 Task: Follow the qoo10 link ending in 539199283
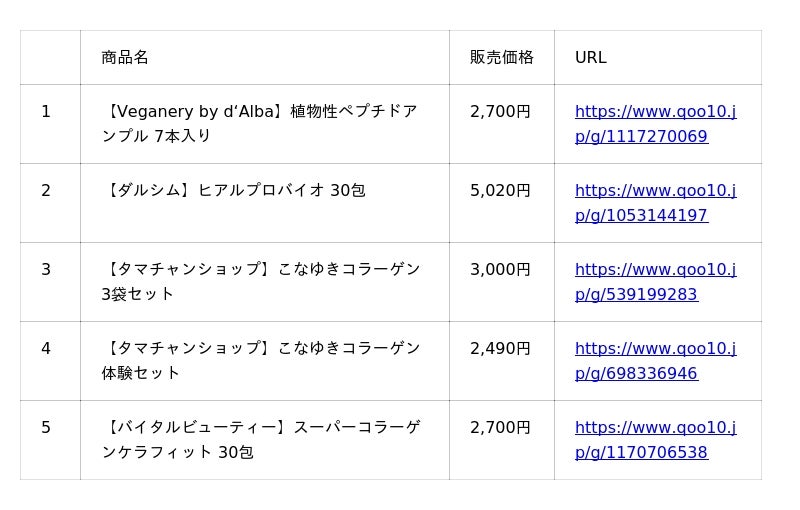[655, 282]
